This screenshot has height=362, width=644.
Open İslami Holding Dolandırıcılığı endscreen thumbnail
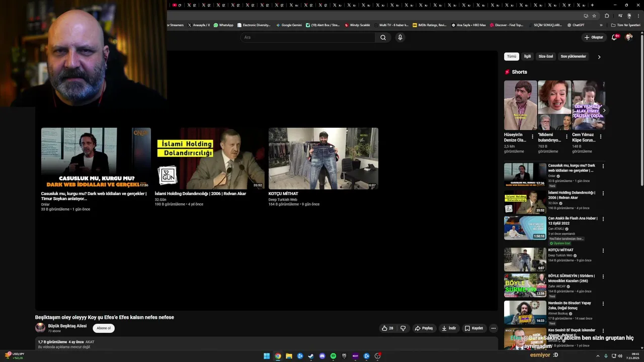(x=209, y=158)
